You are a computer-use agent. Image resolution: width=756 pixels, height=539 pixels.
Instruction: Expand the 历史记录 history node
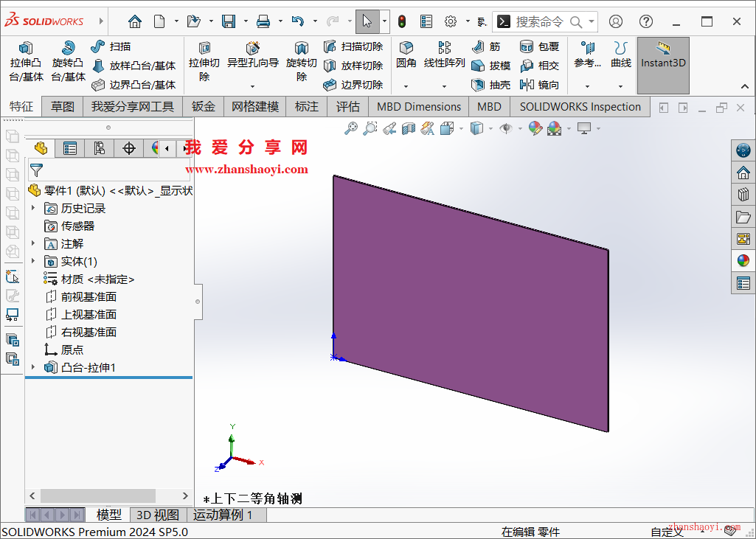pos(33,208)
